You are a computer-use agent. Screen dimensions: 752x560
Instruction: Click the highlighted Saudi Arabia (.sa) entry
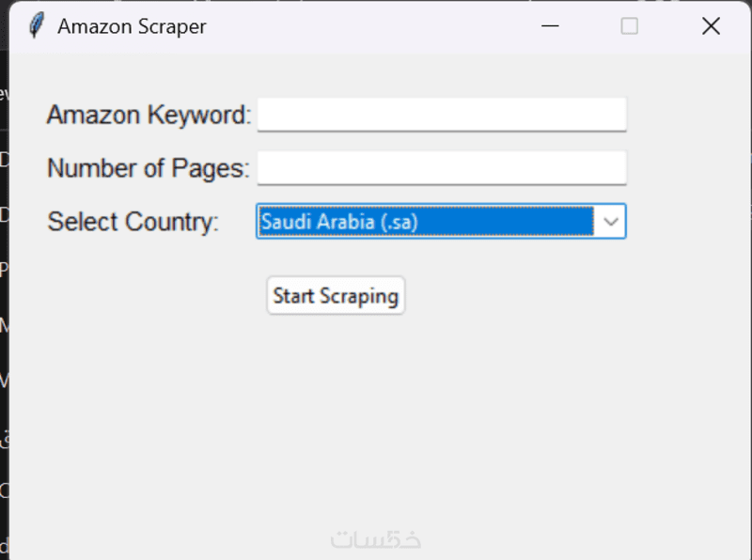pyautogui.click(x=425, y=222)
